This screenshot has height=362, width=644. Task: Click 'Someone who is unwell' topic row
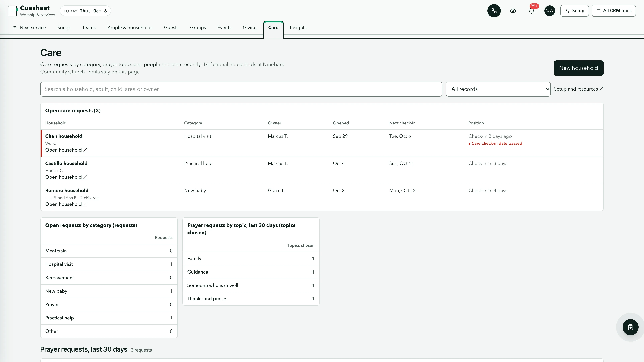251,285
